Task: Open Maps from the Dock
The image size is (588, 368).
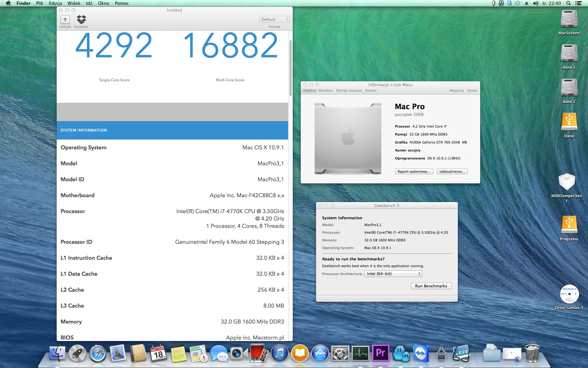Action: (x=199, y=354)
